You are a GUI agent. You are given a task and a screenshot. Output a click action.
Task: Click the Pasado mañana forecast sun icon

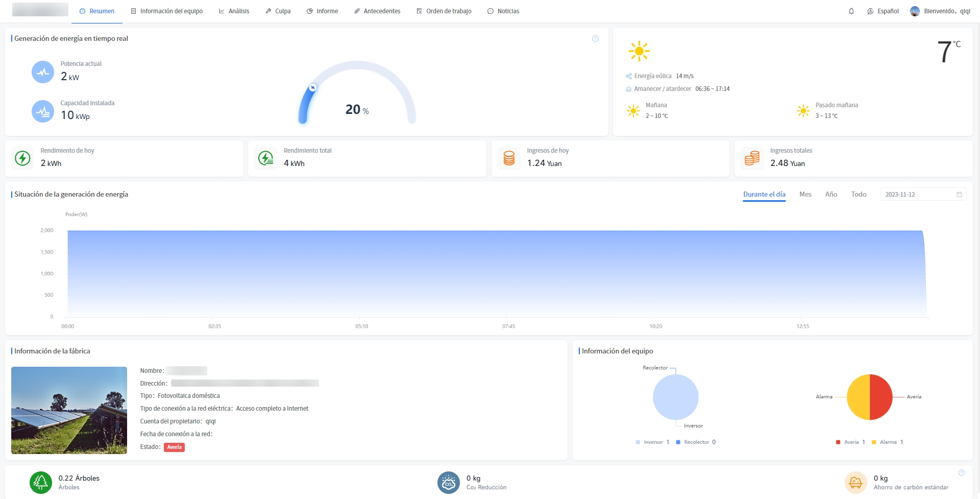pos(803,111)
